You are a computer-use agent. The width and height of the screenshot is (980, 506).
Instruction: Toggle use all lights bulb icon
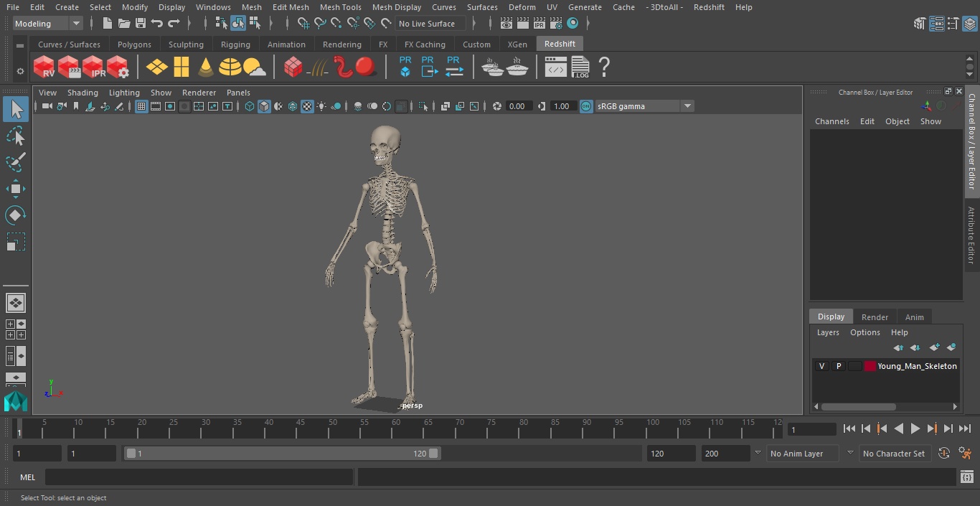[x=321, y=106]
